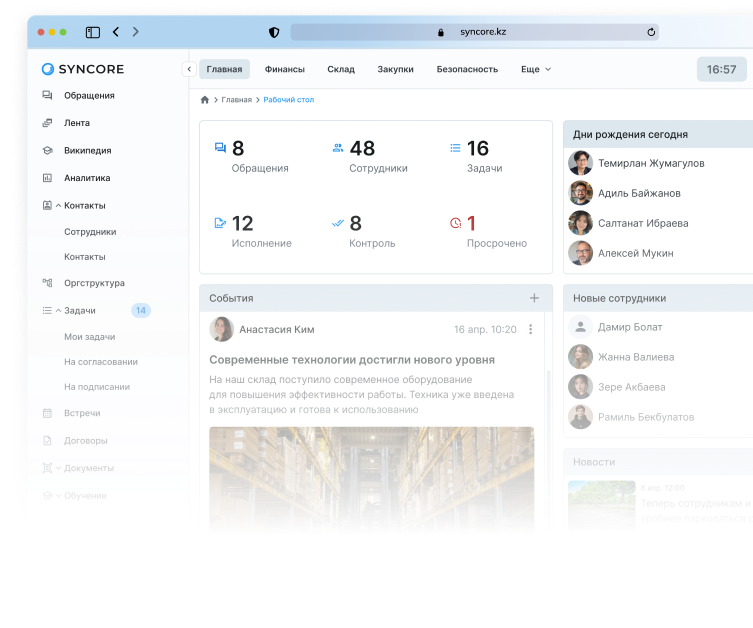Reload the page in browser address bar

(x=651, y=32)
